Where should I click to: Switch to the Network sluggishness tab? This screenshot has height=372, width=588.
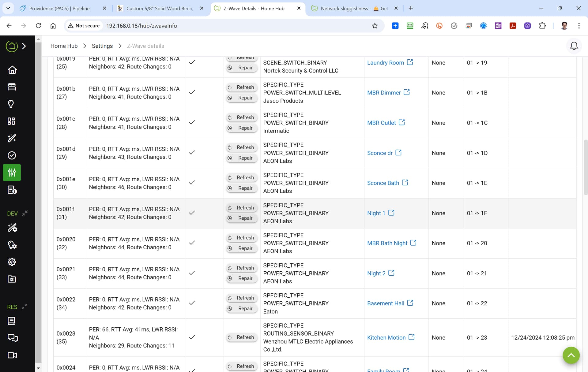[354, 8]
